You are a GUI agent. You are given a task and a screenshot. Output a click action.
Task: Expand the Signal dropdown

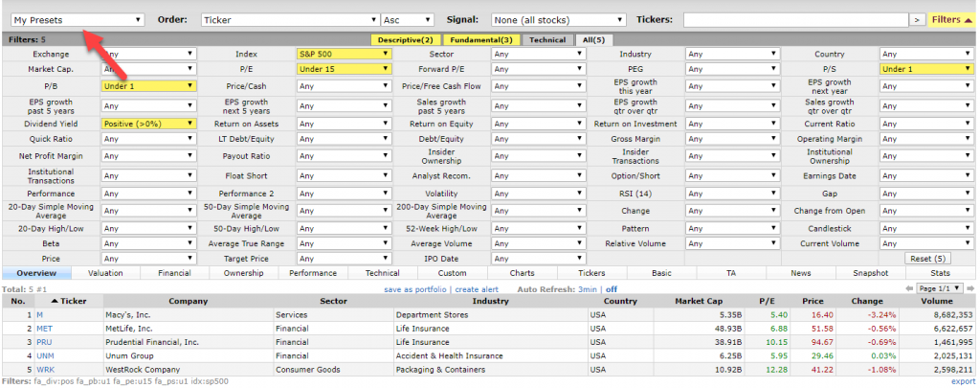pyautogui.click(x=558, y=20)
